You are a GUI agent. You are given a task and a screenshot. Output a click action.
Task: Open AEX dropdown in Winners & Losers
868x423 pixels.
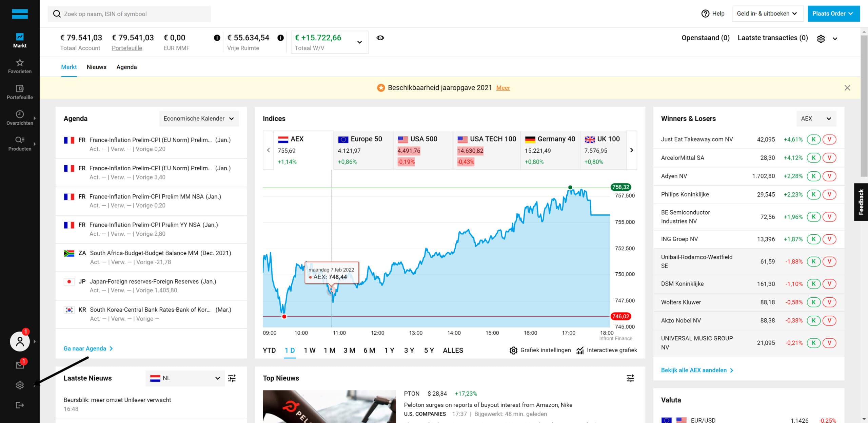pos(816,119)
